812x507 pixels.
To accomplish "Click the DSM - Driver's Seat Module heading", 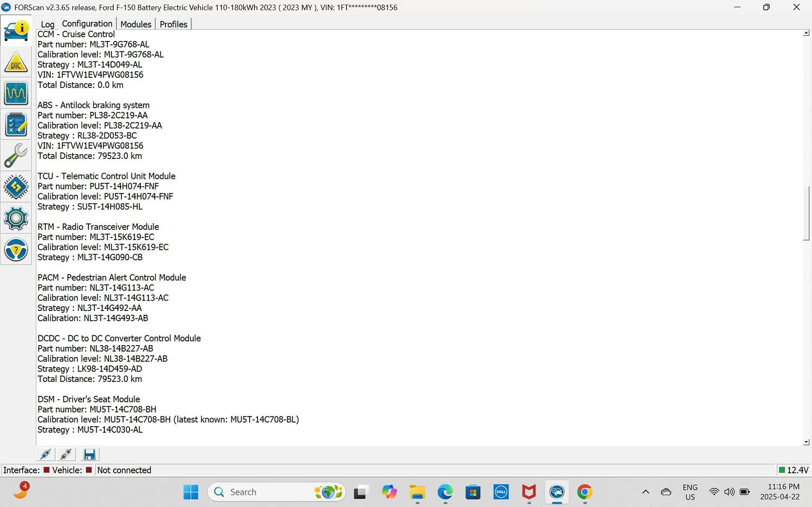I will [x=89, y=399].
